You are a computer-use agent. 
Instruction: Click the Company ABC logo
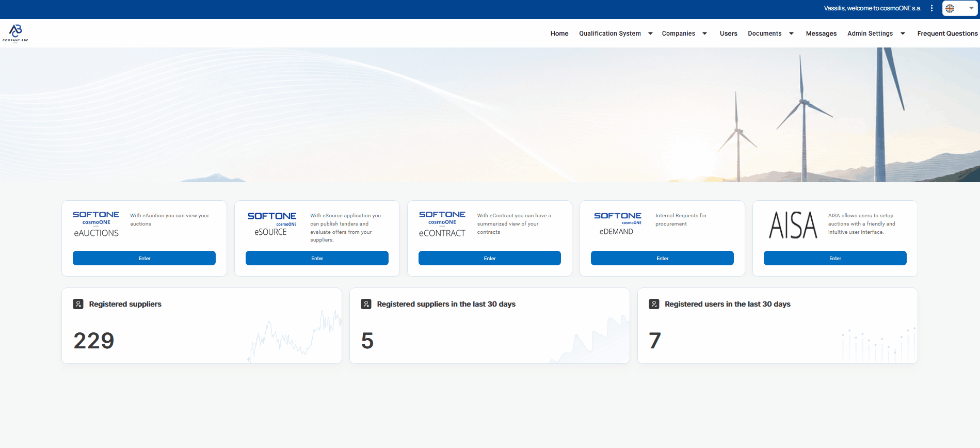[x=15, y=33]
